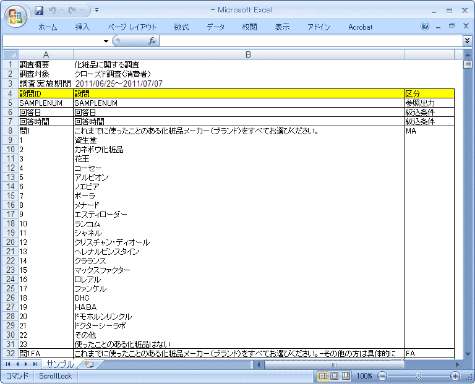
Task: Click the Redo icon
Action: pyautogui.click(x=72, y=11)
